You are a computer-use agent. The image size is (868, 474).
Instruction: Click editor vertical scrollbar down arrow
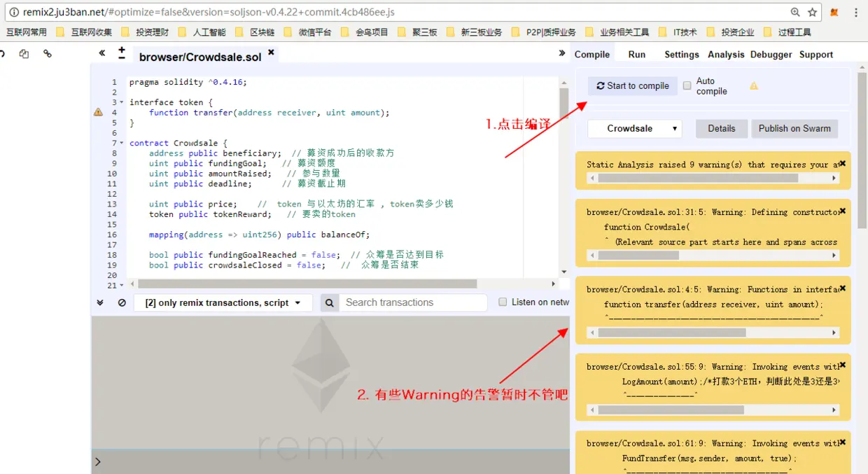tap(563, 272)
